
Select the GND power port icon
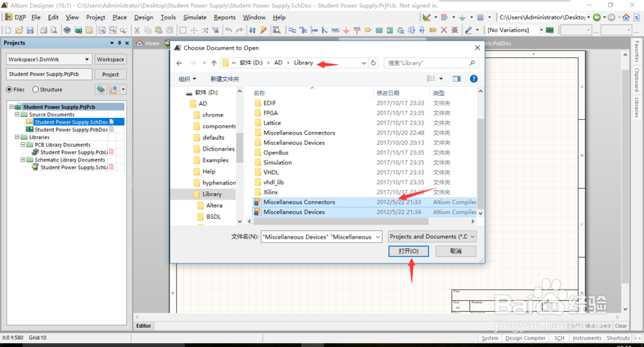[346, 30]
